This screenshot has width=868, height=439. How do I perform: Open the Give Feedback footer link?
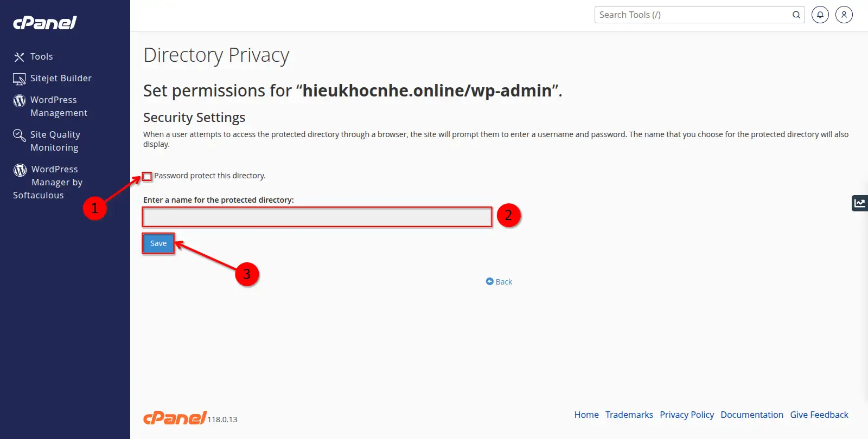pos(819,415)
